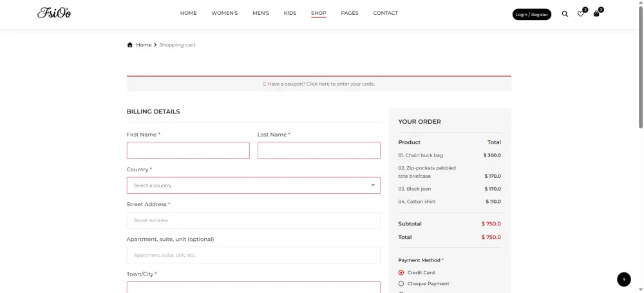Follow the Home breadcrumb link
Image resolution: width=644 pixels, height=293 pixels.
coord(144,45)
